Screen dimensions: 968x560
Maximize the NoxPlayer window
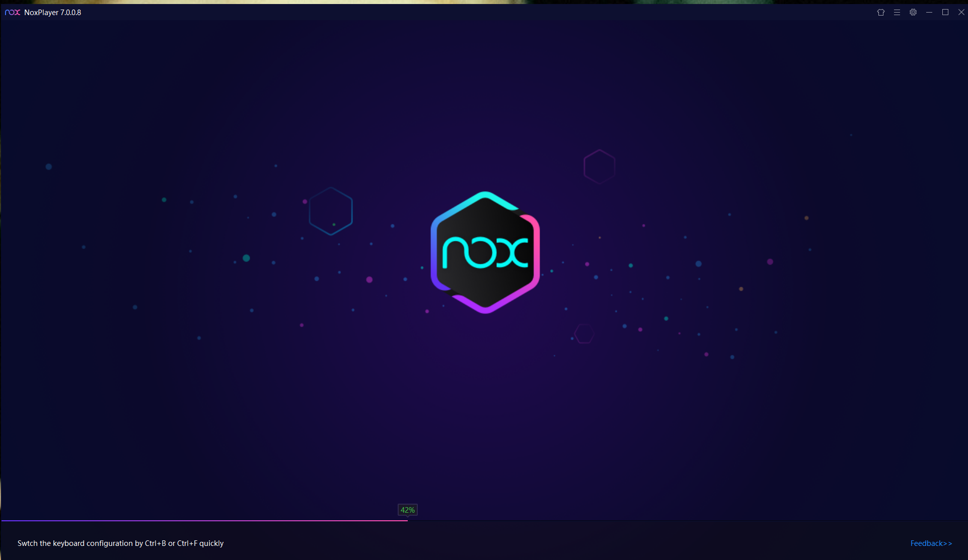coord(945,12)
